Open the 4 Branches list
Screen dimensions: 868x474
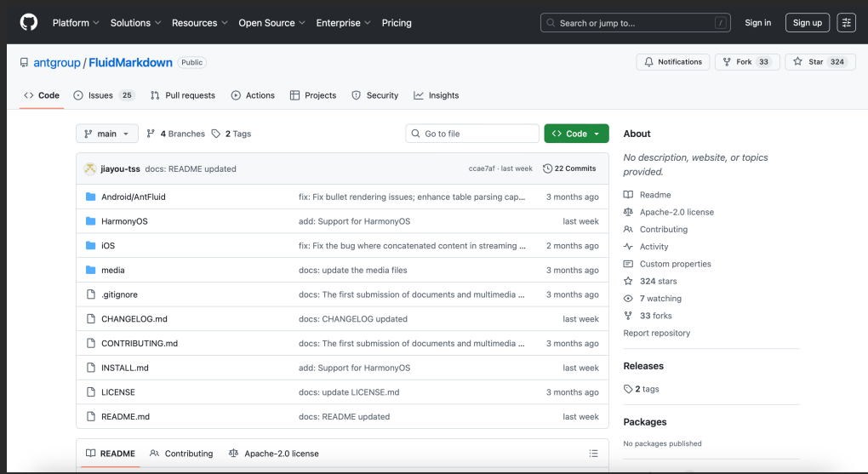(x=176, y=134)
